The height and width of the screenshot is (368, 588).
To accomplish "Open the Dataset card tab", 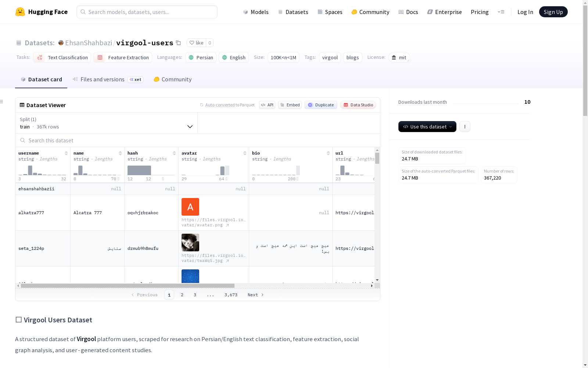I will (x=41, y=79).
